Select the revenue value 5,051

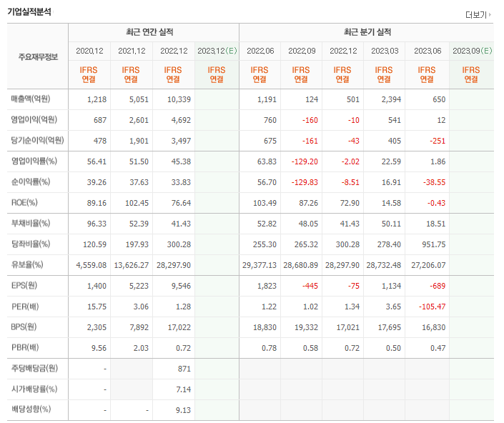(139, 99)
